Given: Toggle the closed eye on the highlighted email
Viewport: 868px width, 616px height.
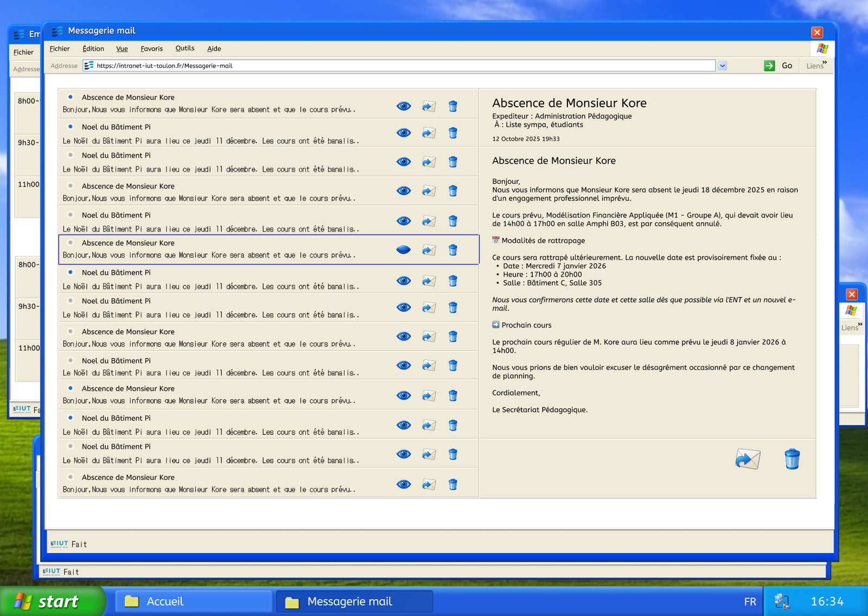Looking at the screenshot, I should [404, 250].
